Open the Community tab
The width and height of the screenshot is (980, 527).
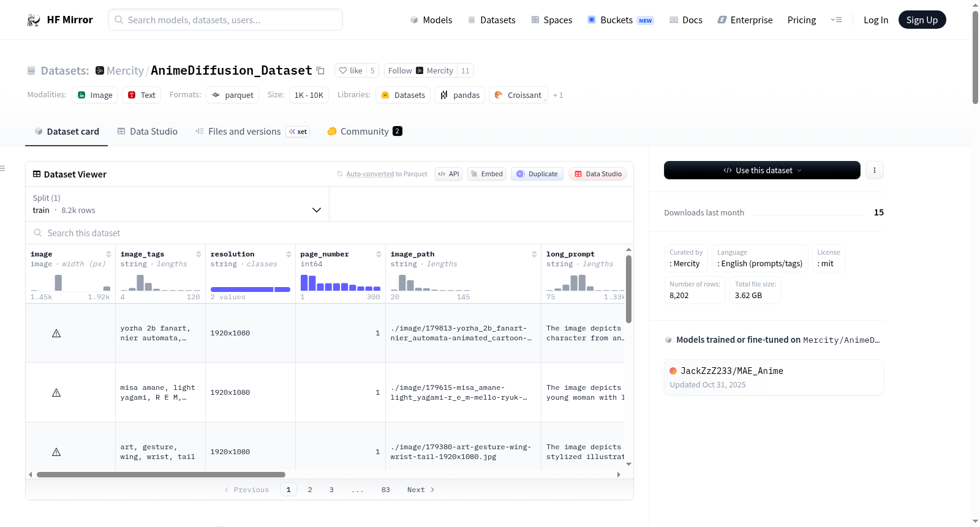click(365, 132)
